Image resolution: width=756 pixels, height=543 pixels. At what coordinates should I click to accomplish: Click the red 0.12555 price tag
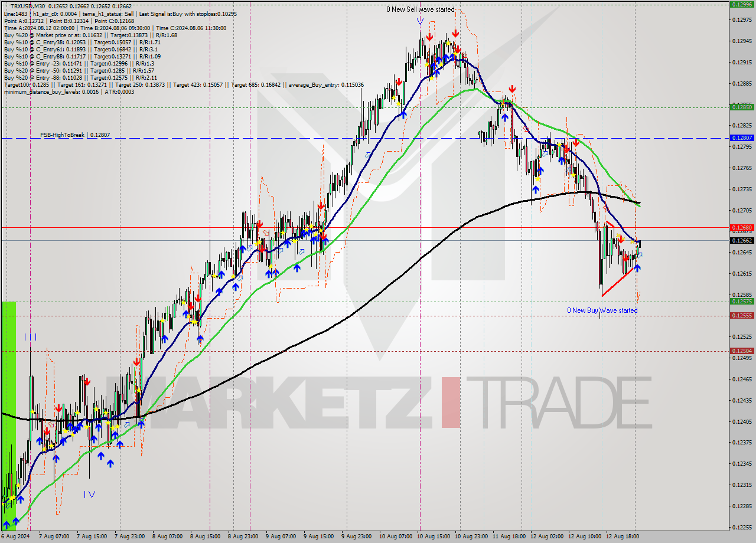742,315
